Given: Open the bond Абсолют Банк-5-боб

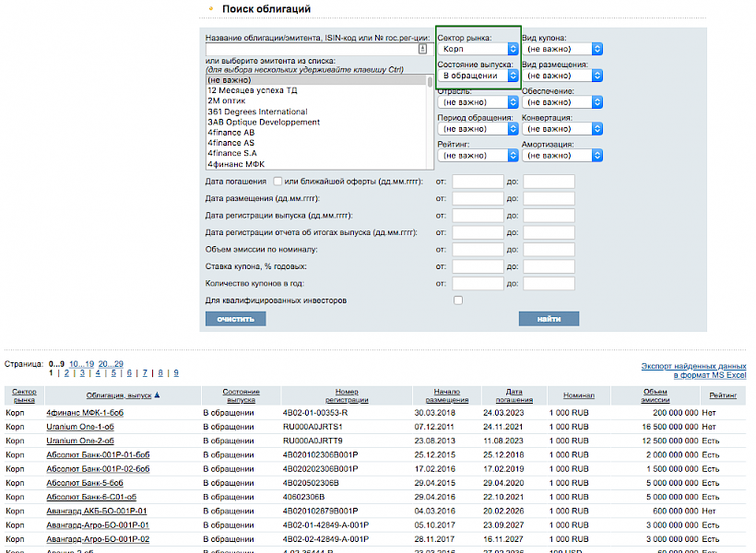Looking at the screenshot, I should click(85, 483).
